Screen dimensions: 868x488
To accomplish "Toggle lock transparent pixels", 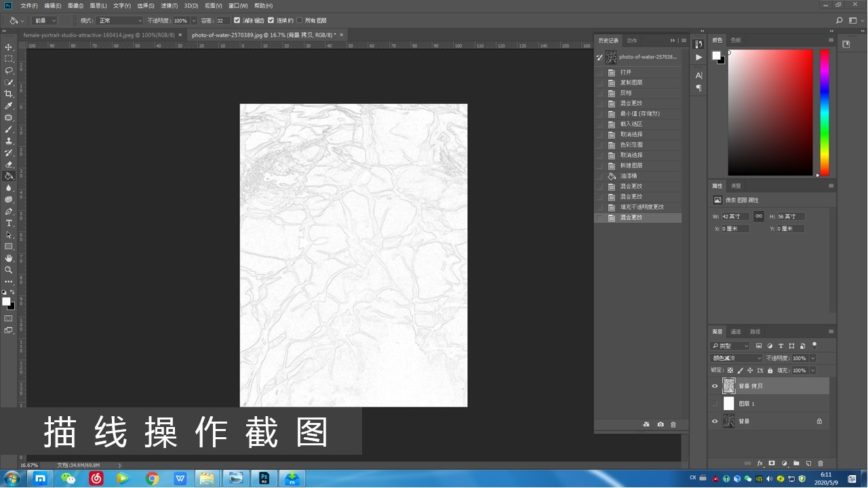I will [730, 371].
